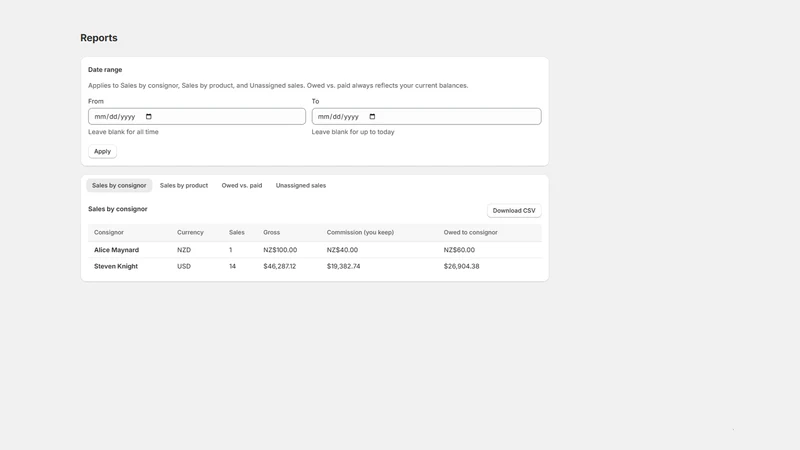Click the Owed to consignor column header

[470, 232]
